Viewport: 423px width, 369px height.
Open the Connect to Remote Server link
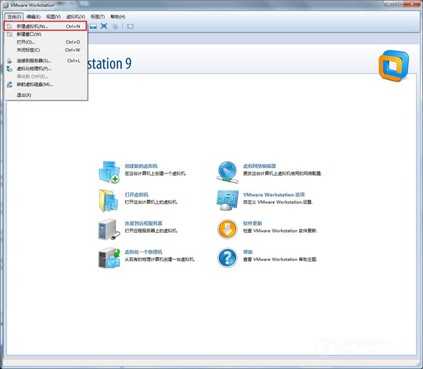pyautogui.click(x=143, y=223)
